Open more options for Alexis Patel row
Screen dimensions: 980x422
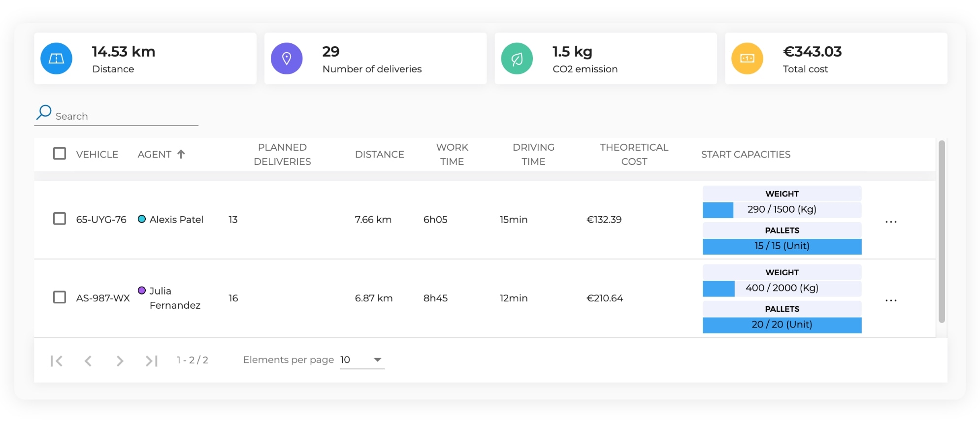coord(890,222)
